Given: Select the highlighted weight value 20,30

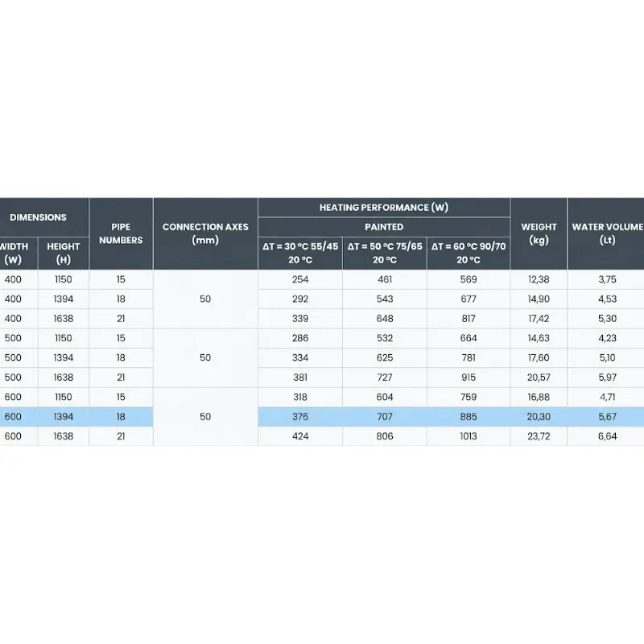Looking at the screenshot, I should pyautogui.click(x=539, y=417).
